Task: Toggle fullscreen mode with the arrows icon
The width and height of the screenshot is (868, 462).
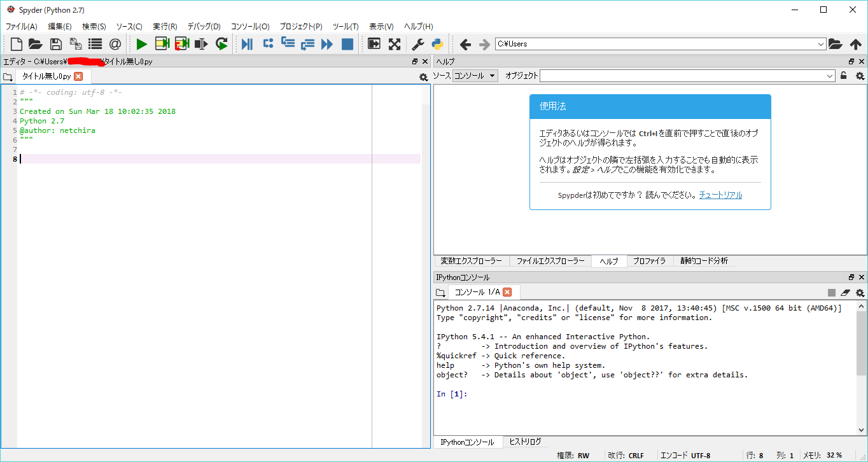Action: tap(395, 44)
